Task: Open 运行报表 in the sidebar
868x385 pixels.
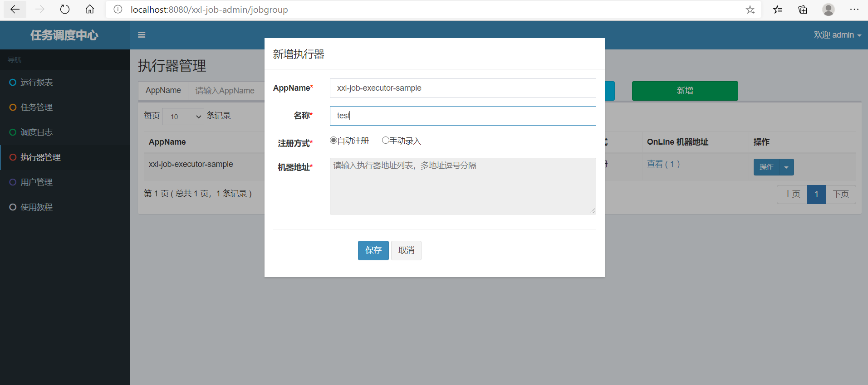Action: [x=65, y=83]
